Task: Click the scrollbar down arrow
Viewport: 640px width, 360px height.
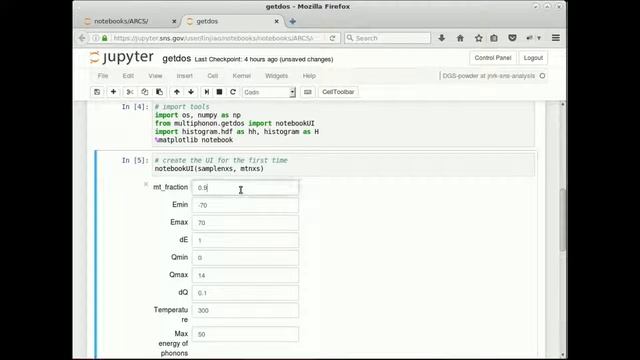Action: tap(562, 355)
